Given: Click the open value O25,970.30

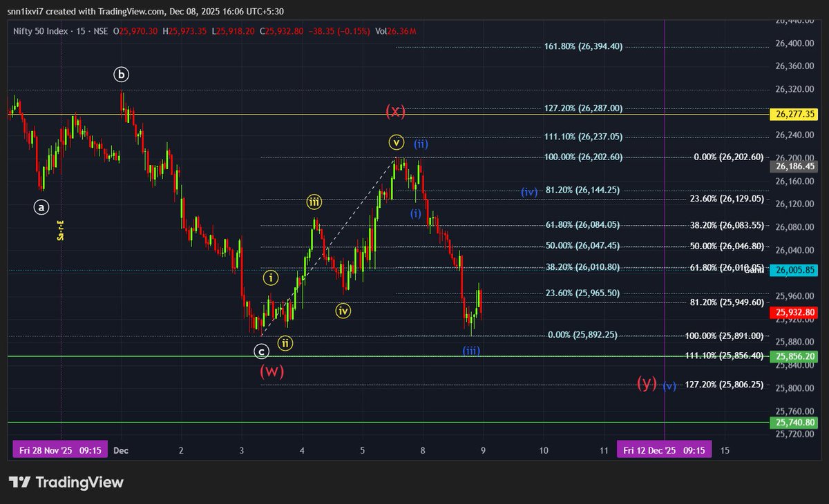Looking at the screenshot, I should coord(136,32).
